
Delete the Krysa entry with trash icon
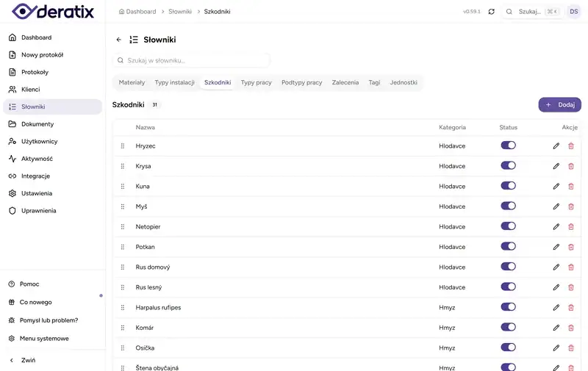[571, 166]
